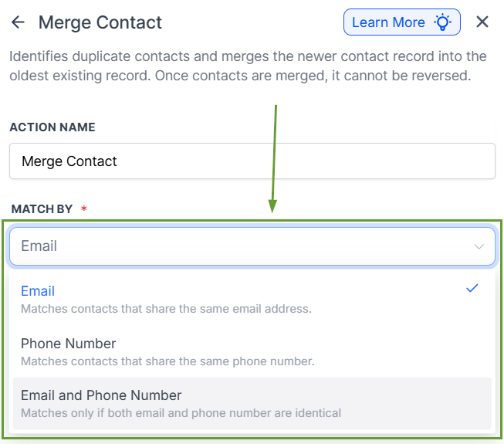
Task: Click the ACTION NAME label
Action: click(52, 127)
